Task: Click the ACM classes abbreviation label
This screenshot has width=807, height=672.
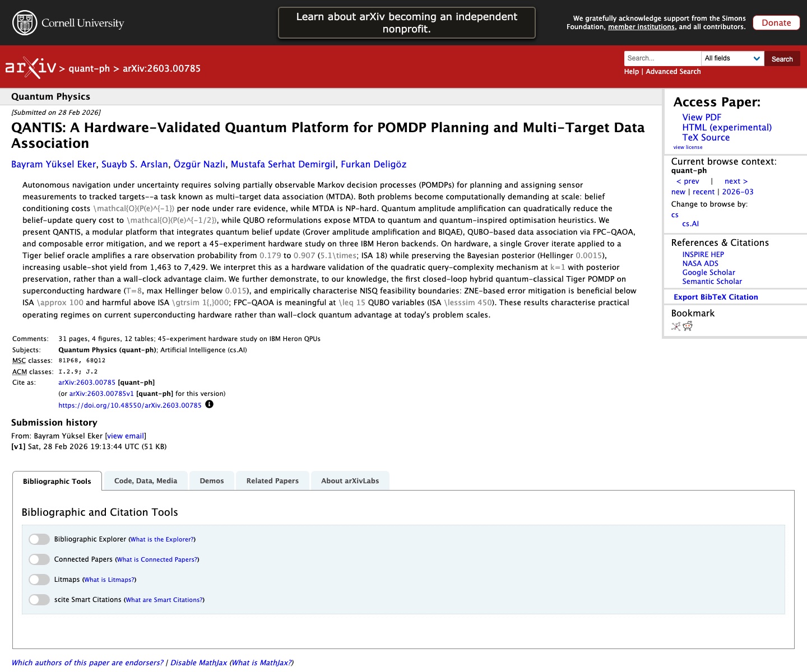Action: (x=20, y=372)
